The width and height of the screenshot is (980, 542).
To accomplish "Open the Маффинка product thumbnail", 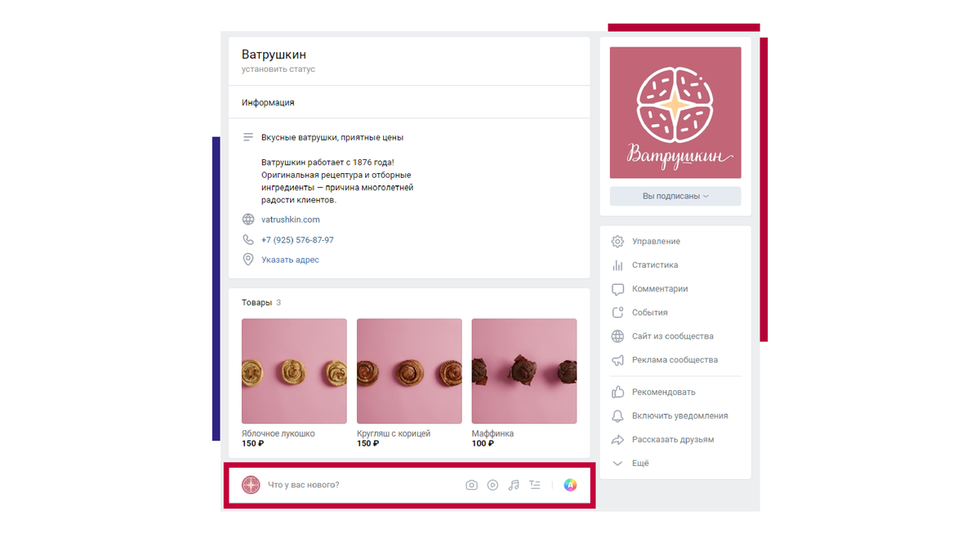I will (524, 371).
